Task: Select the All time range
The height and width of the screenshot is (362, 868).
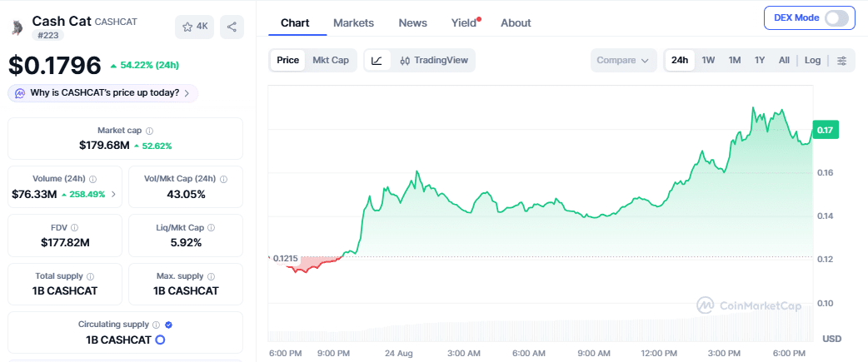Action: coord(784,60)
